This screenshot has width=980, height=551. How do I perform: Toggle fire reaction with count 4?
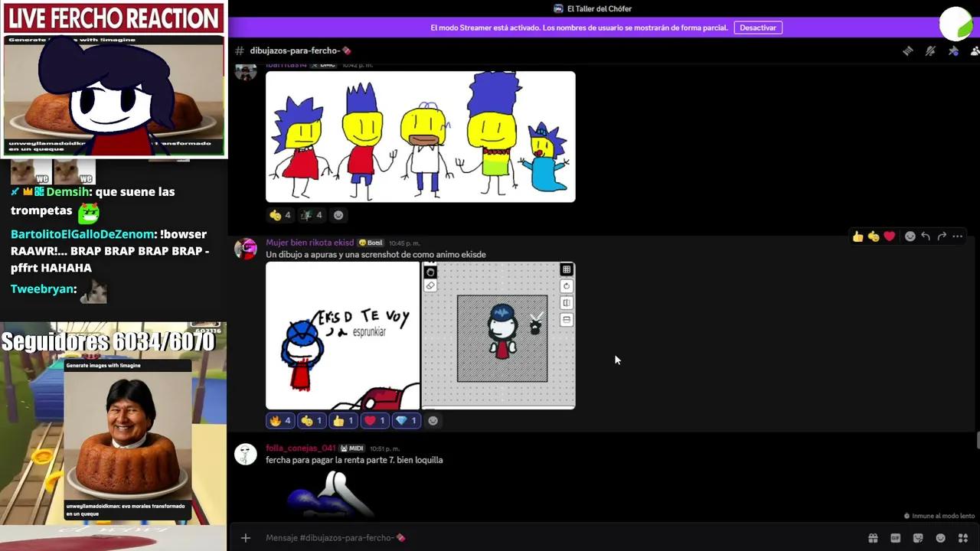tap(280, 420)
